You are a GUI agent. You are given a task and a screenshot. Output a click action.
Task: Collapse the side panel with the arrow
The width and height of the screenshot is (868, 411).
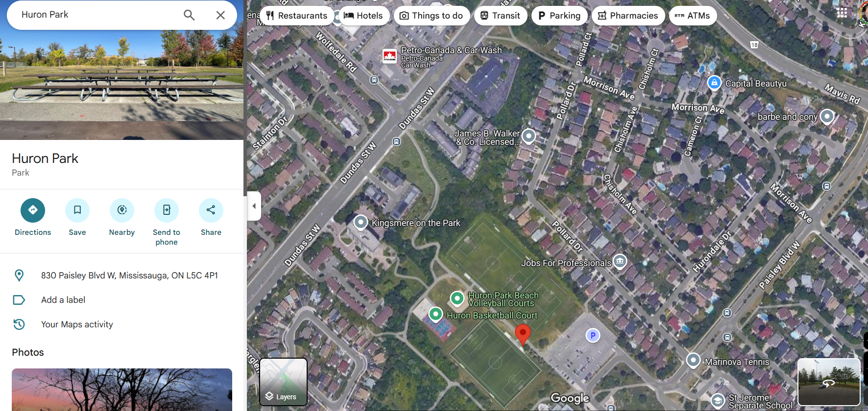(254, 206)
